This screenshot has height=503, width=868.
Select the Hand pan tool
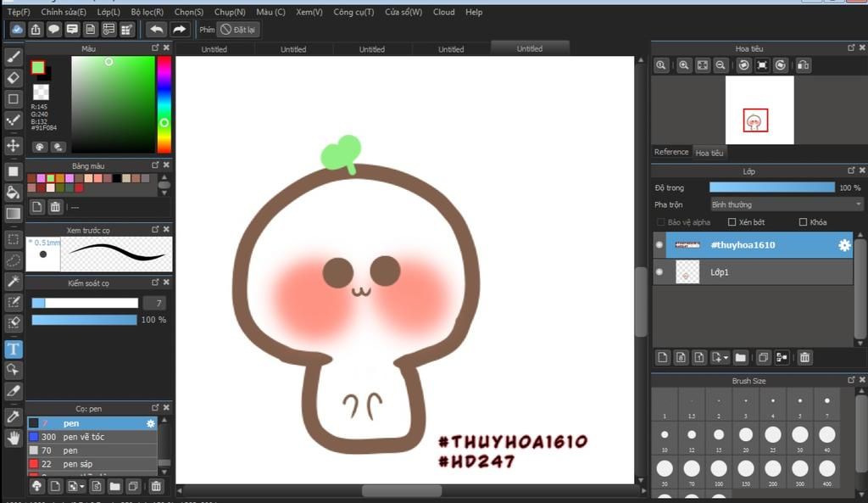point(14,439)
